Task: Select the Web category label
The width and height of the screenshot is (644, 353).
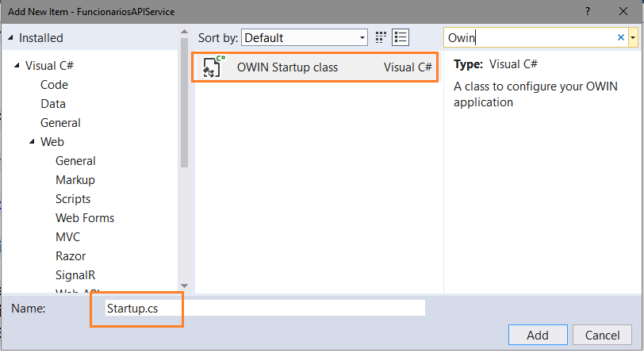Action: [52, 142]
